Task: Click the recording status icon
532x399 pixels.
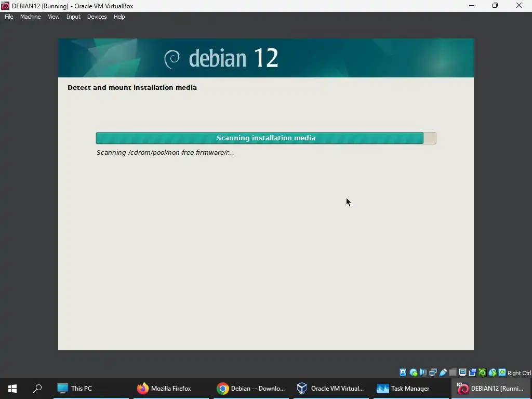Action: click(472, 373)
